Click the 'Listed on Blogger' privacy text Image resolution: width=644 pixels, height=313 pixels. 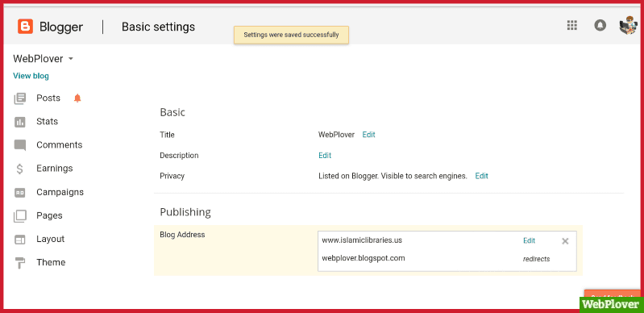393,176
